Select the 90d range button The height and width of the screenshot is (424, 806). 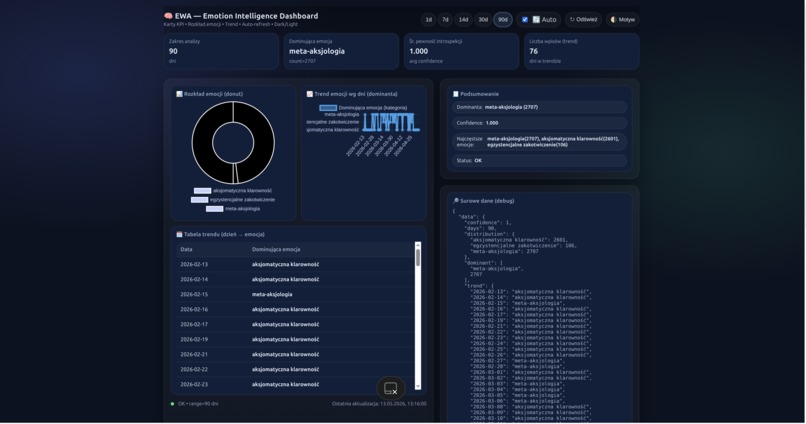(x=503, y=20)
